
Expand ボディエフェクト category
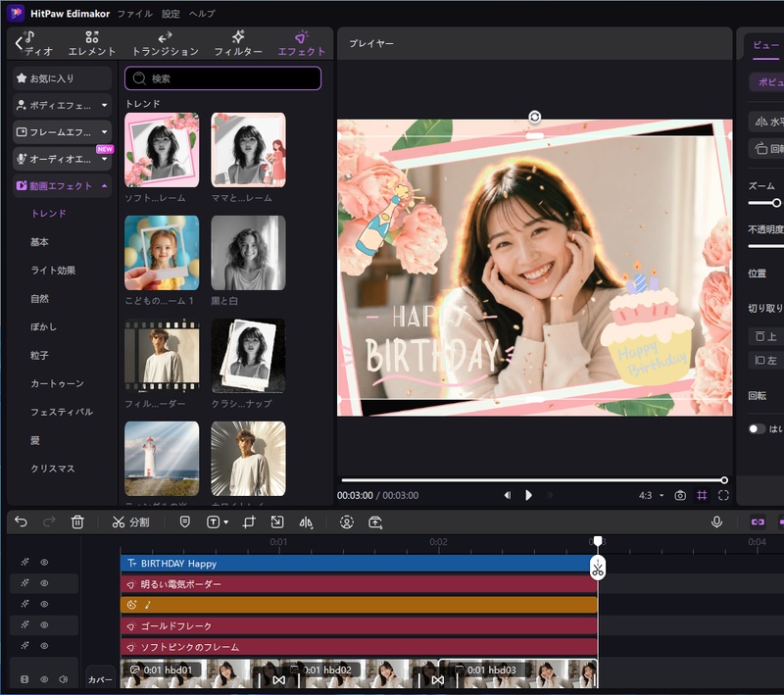click(x=62, y=106)
